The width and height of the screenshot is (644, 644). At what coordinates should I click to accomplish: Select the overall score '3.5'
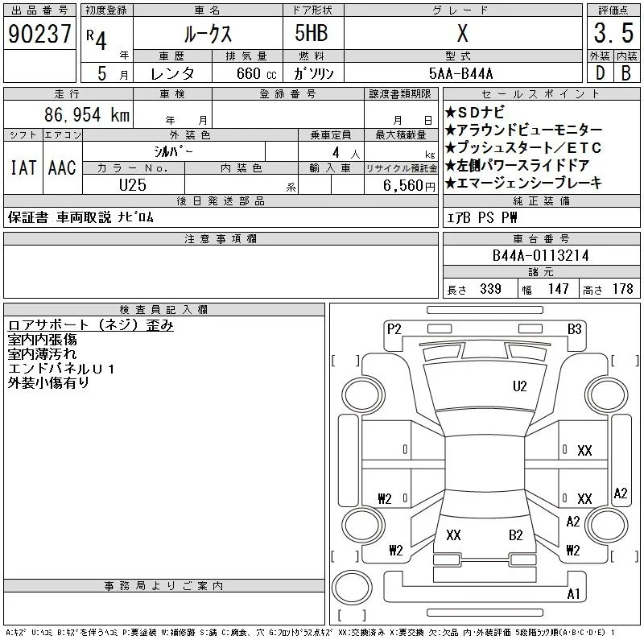click(x=613, y=33)
